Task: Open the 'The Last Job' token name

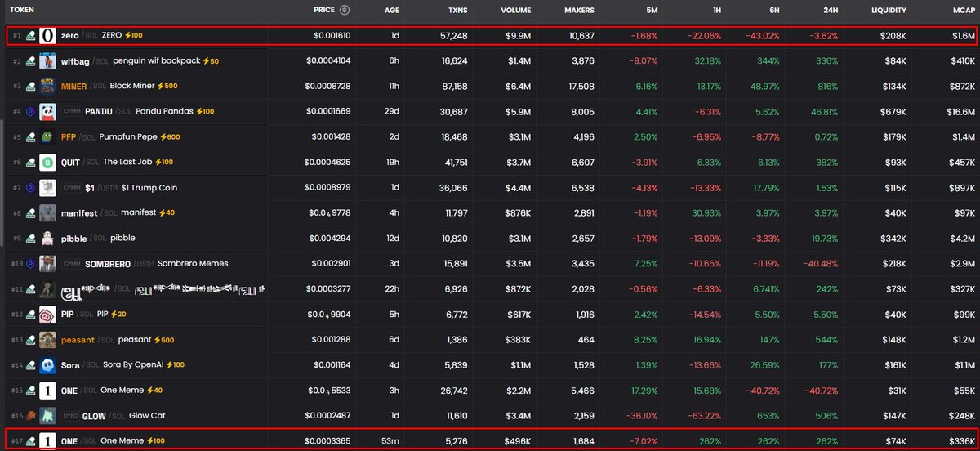Action: [x=127, y=163]
